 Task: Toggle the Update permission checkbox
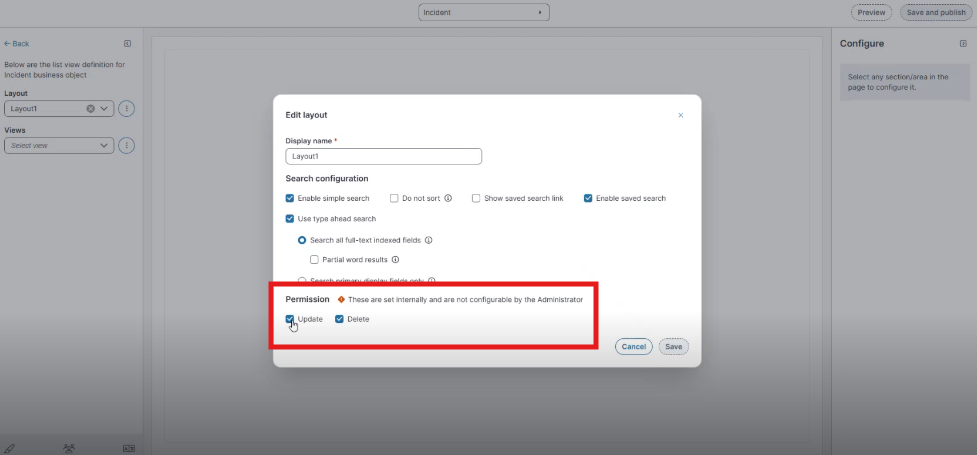tap(290, 319)
